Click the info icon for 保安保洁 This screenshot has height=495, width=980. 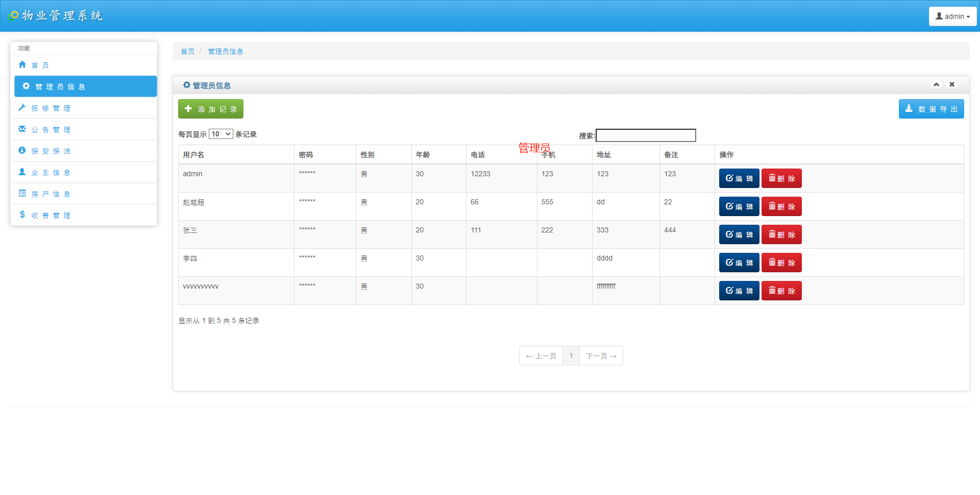point(22,151)
